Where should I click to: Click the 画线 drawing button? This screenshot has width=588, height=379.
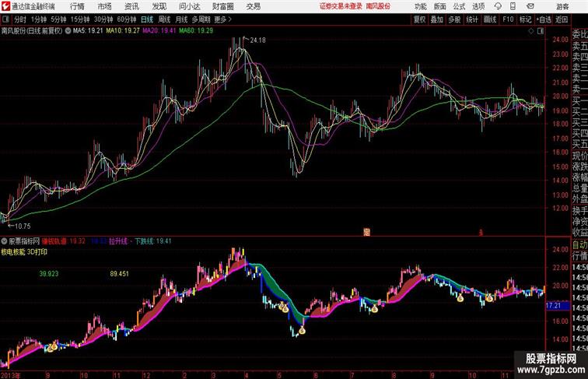tap(490, 19)
